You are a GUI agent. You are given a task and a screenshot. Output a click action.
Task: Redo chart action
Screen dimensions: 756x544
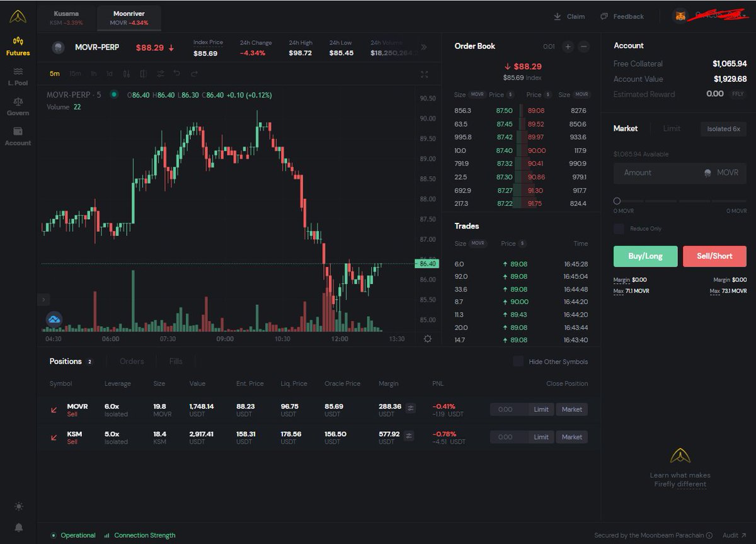(194, 74)
